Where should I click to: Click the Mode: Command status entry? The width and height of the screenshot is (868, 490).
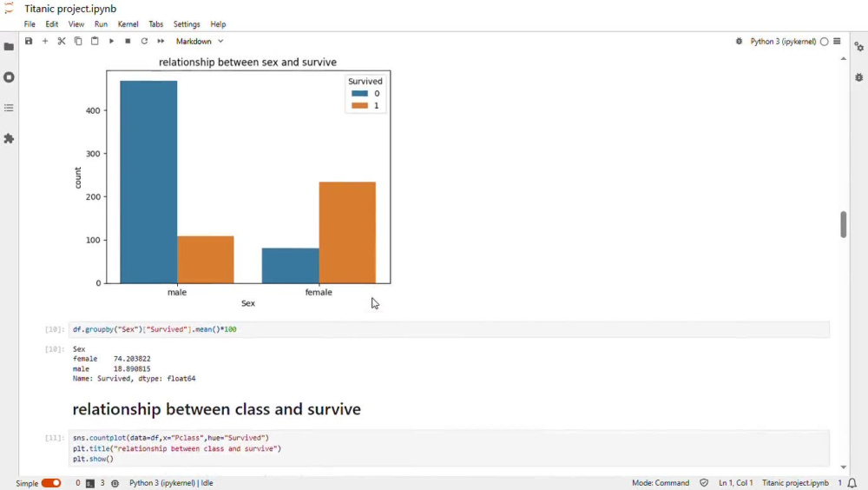pos(661,483)
